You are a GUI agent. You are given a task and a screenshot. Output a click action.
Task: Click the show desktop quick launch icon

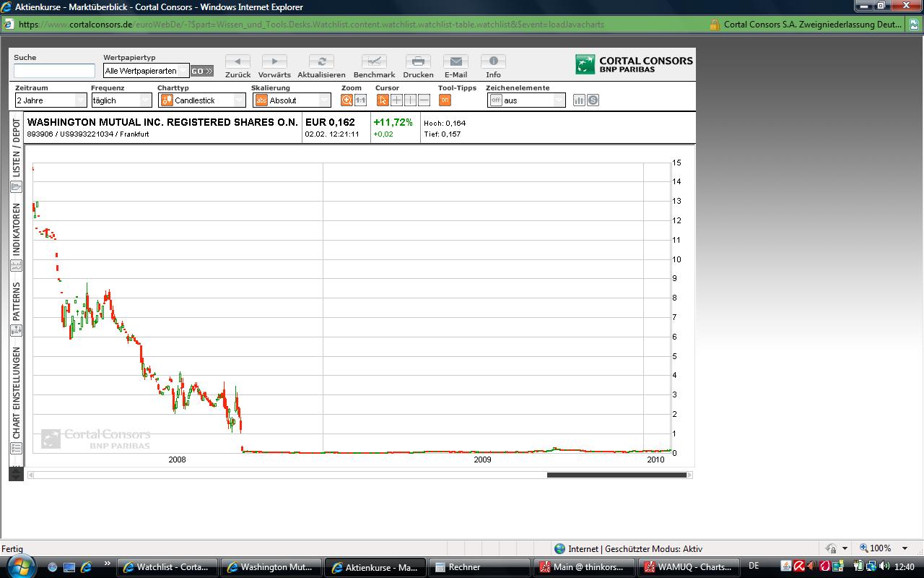point(69,567)
